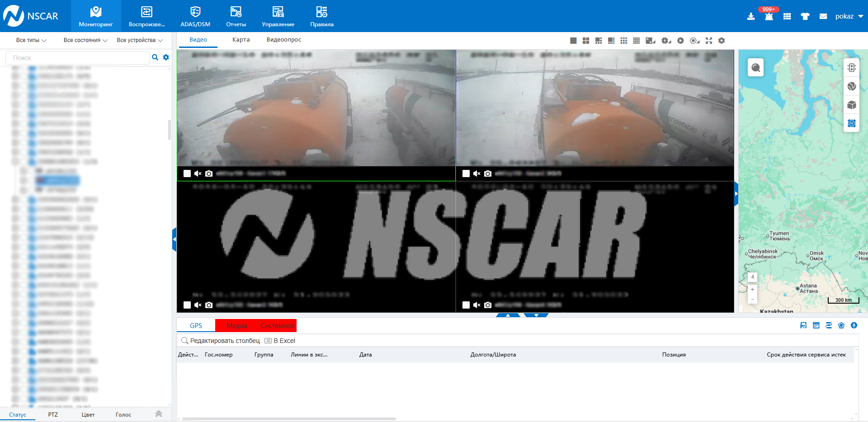Viewport: 868px width, 422px height.
Task: Collapse the map panel with its arrow handle
Action: [x=736, y=194]
